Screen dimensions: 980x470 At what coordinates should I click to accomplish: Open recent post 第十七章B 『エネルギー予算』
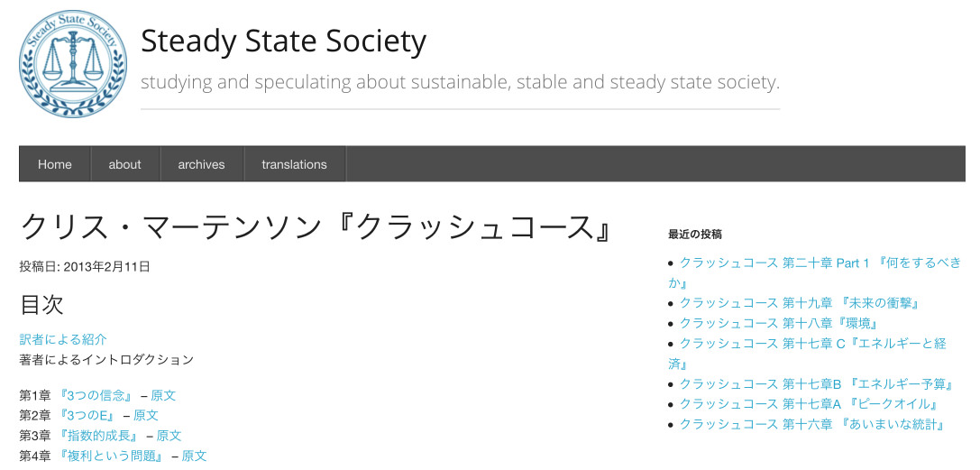(818, 383)
